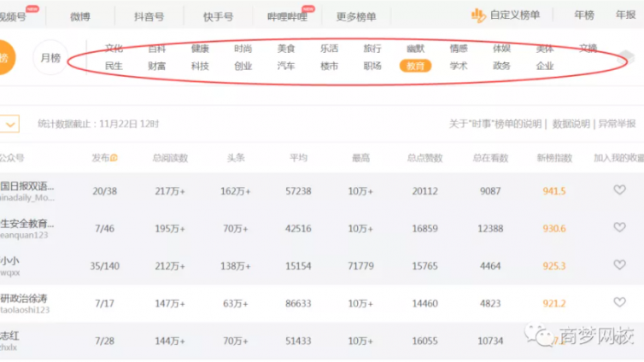Select the 企业 category
Viewport: 644px width, 362px height.
point(545,66)
